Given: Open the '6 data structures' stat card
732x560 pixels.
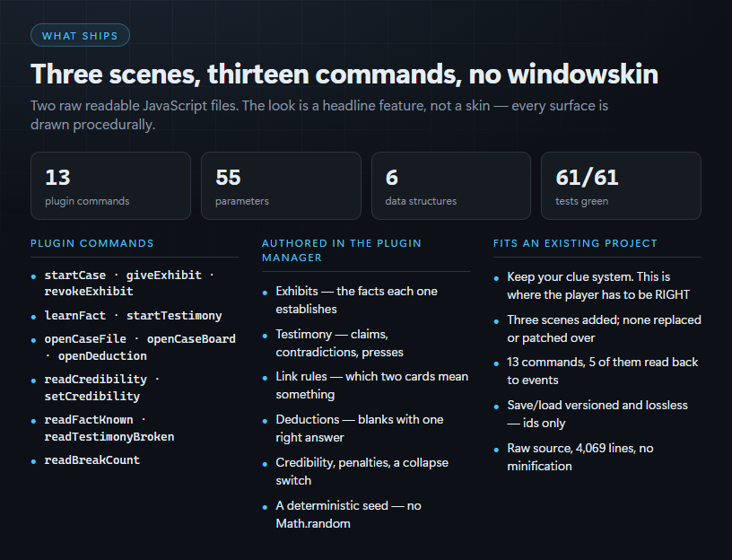Looking at the screenshot, I should 451,186.
